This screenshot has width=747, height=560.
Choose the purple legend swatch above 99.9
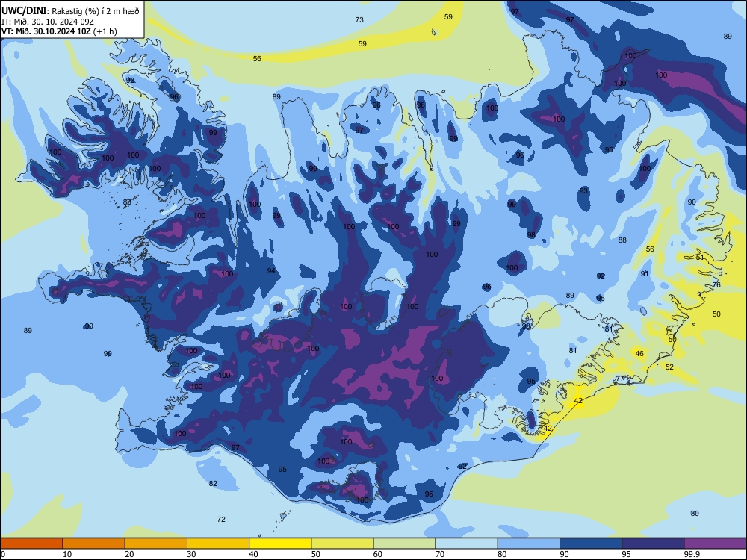click(715, 544)
